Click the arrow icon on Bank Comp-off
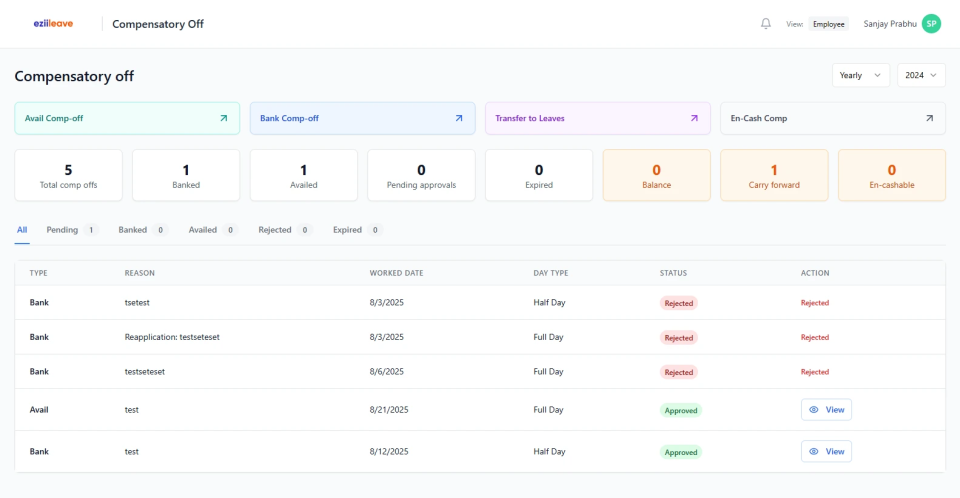 [x=459, y=118]
